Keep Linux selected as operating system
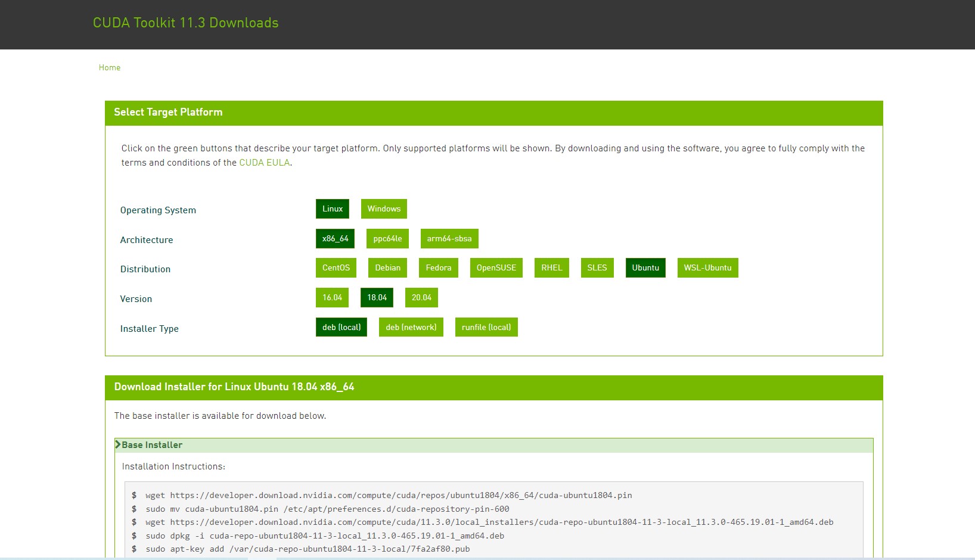The image size is (975, 560). 333,209
